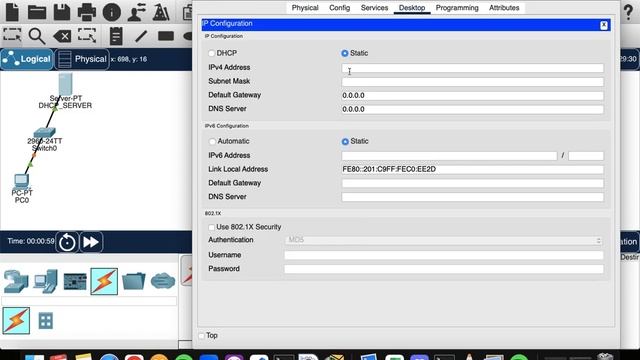Screen dimensions: 640x360
Task: Switch to the Physical tab
Action: point(305,8)
